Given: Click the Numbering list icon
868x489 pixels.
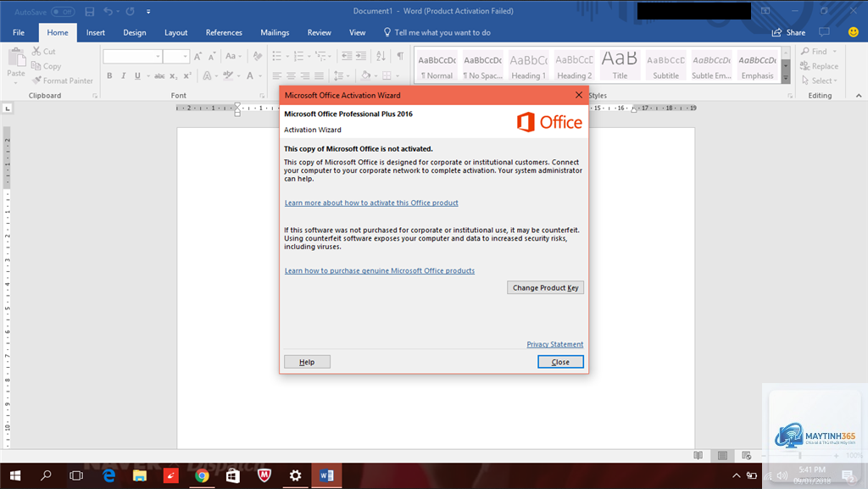Looking at the screenshot, I should (298, 57).
